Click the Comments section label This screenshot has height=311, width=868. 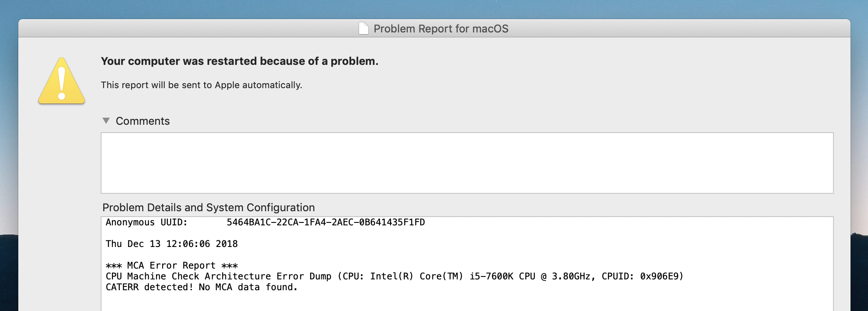tap(143, 121)
